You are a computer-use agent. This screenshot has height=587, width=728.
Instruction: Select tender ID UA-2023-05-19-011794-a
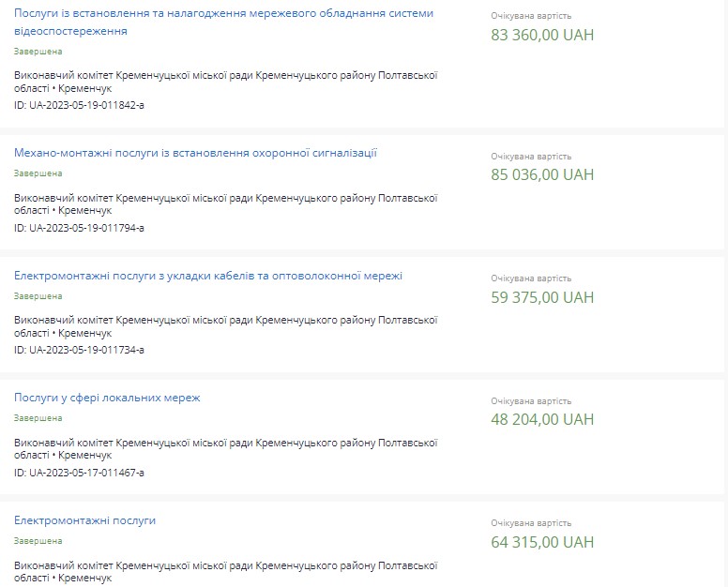pyautogui.click(x=79, y=228)
